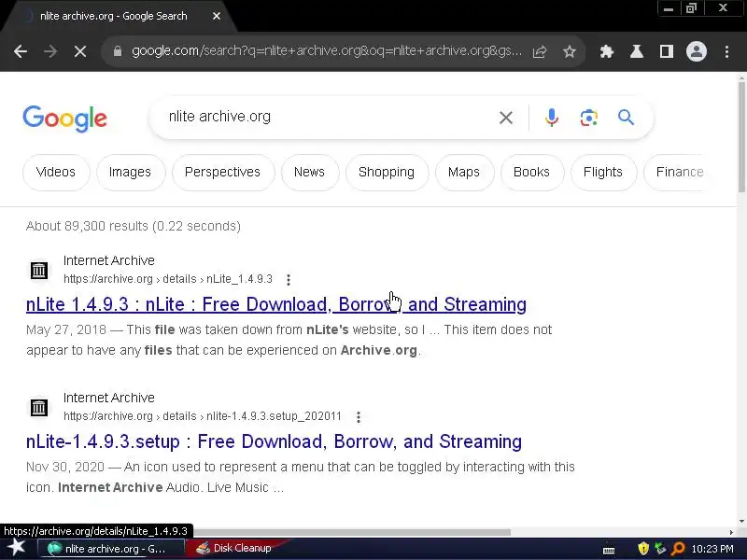Click the green network tray icon
Image resolution: width=747 pixels, height=560 pixels.
[660, 549]
